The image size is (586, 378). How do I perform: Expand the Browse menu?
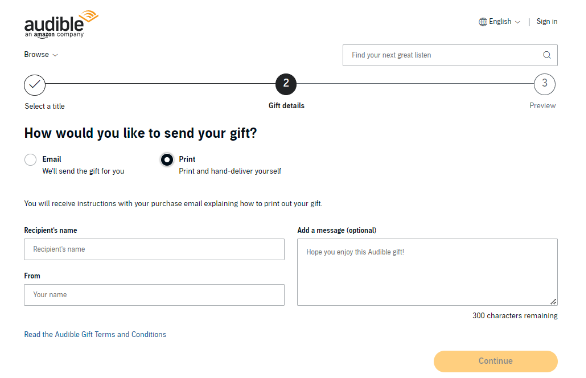(41, 55)
